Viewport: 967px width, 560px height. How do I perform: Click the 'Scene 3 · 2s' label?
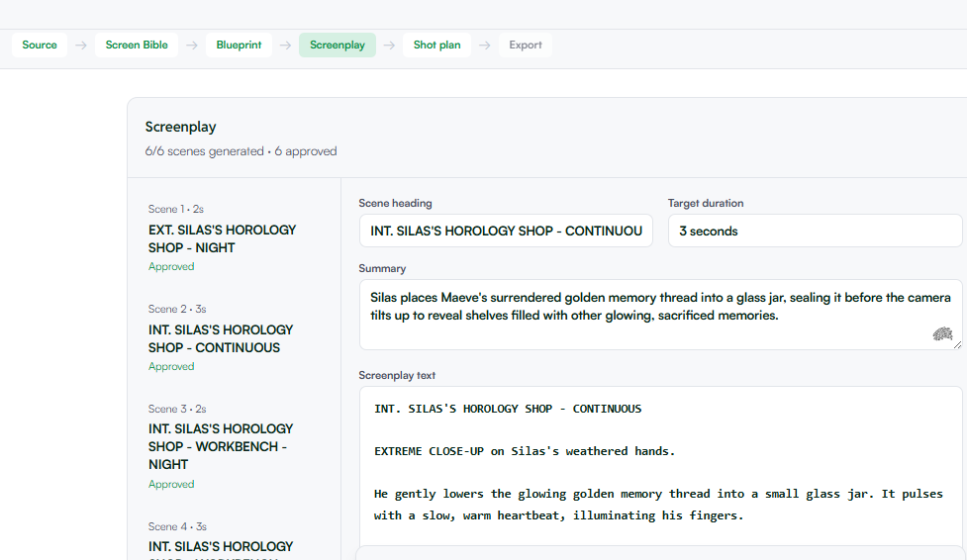(x=177, y=409)
